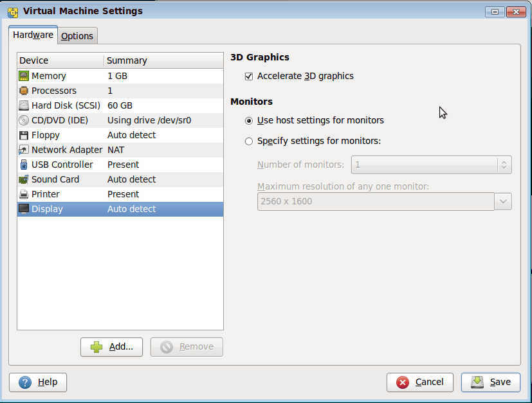Click the Add hardware button
This screenshot has height=403, width=532.
coord(111,346)
